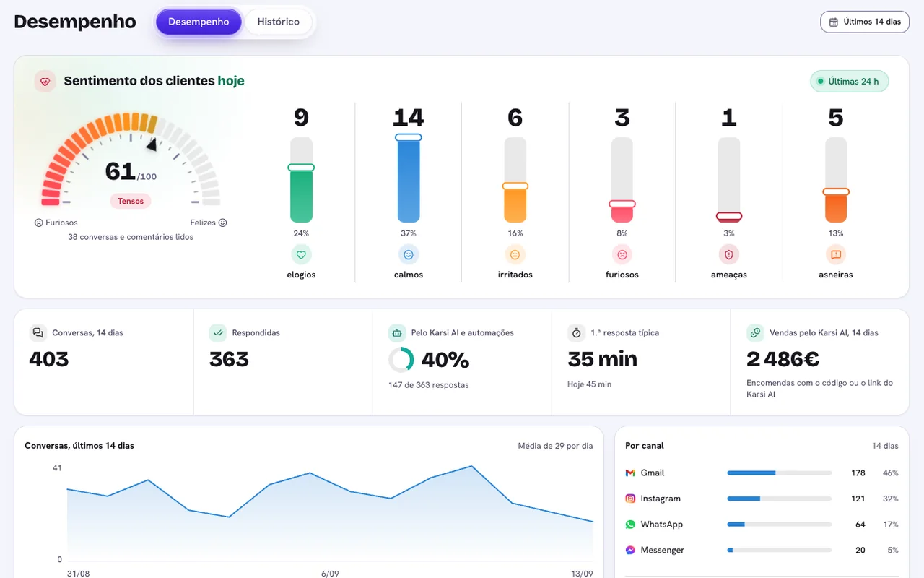924x578 pixels.
Task: Click the Conversas chat bubbles icon
Action: tap(38, 333)
